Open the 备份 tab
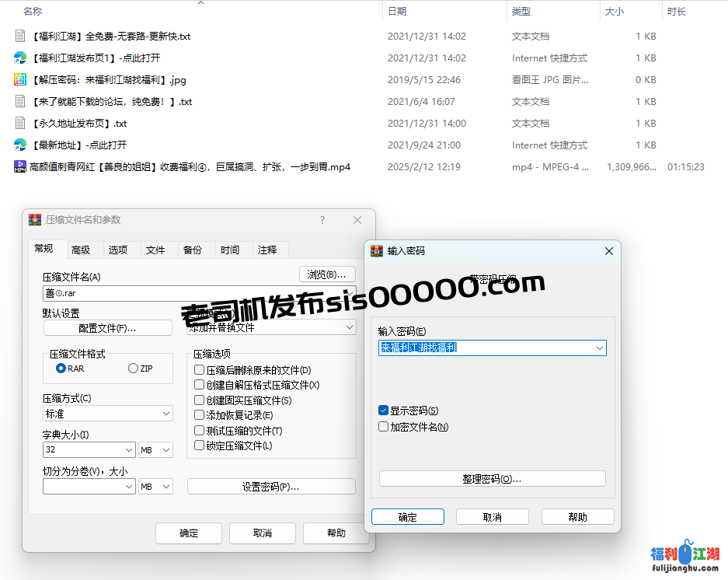This screenshot has width=728, height=580. point(192,250)
